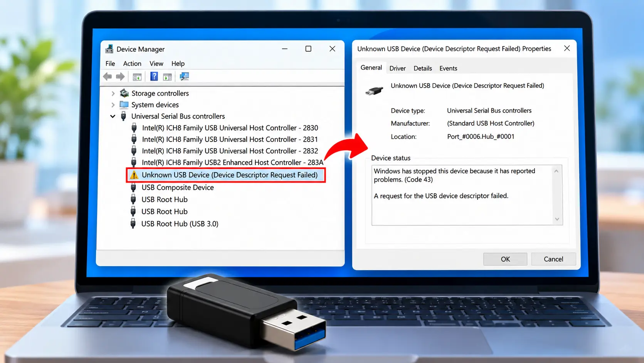Select USB Composite Device in the tree

coord(178,187)
